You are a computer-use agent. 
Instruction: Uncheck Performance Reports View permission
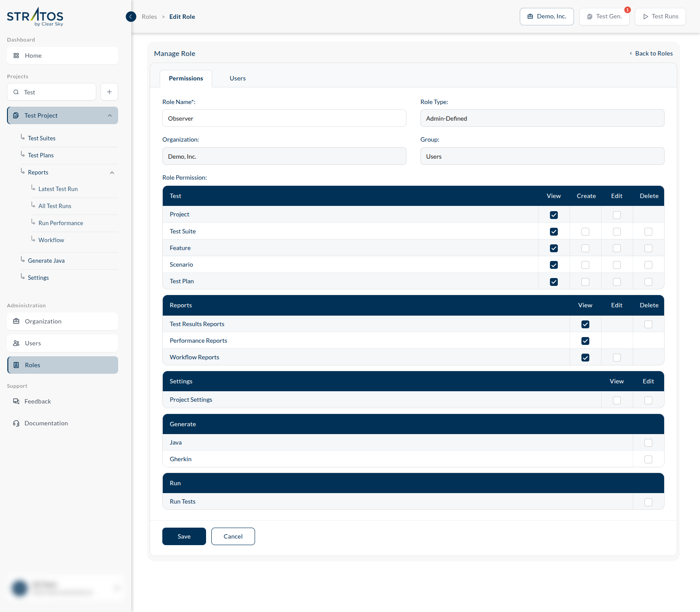[x=585, y=341]
